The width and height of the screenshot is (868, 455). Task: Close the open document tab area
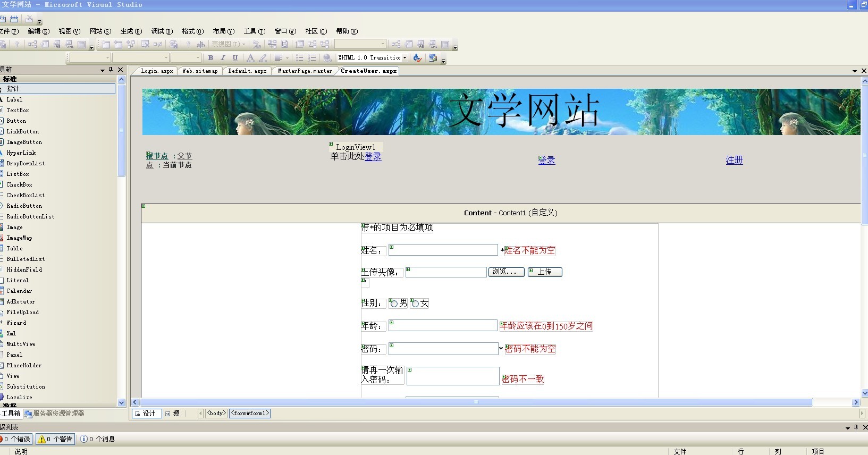(x=864, y=71)
